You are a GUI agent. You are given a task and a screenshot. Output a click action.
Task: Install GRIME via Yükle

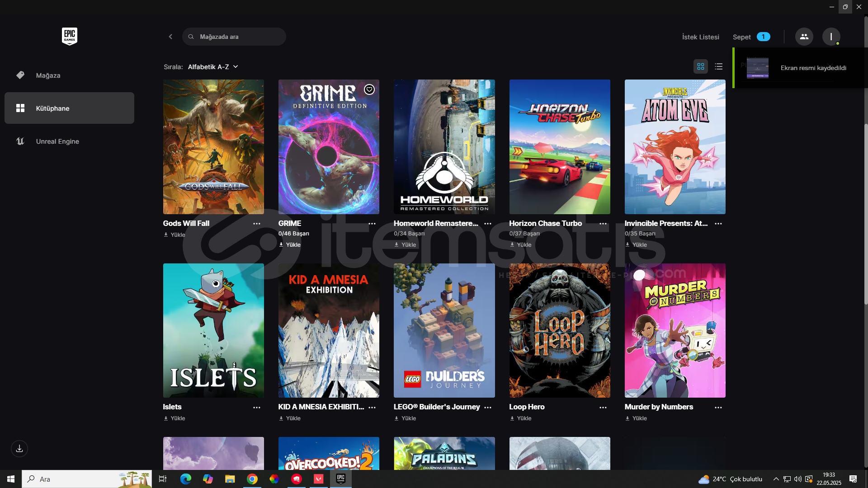pyautogui.click(x=290, y=245)
